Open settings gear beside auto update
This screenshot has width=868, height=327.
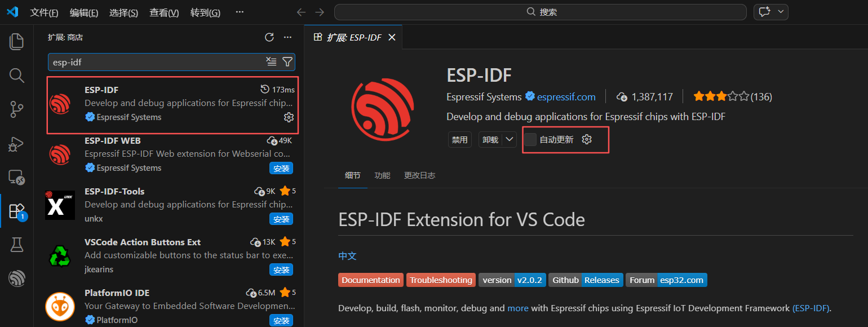(587, 139)
